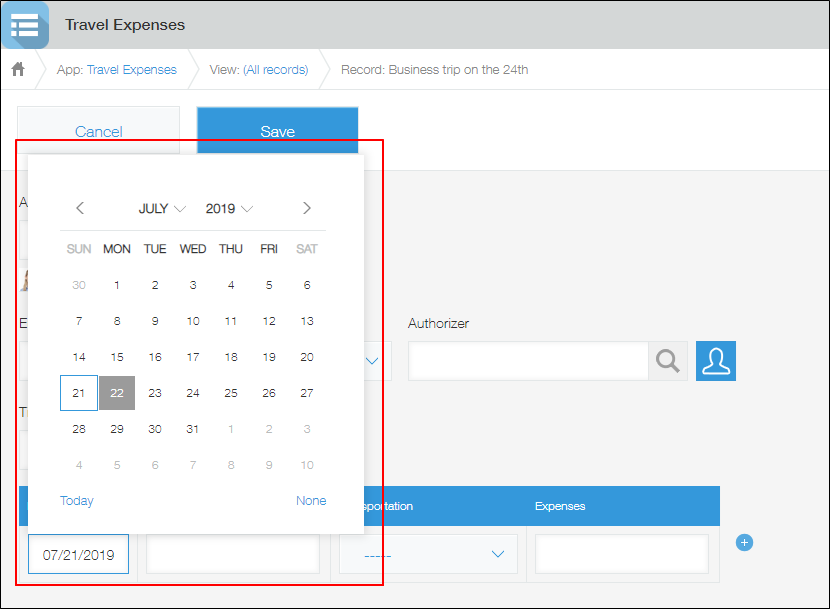Go to June using the left arrow
The image size is (830, 609).
coord(80,208)
